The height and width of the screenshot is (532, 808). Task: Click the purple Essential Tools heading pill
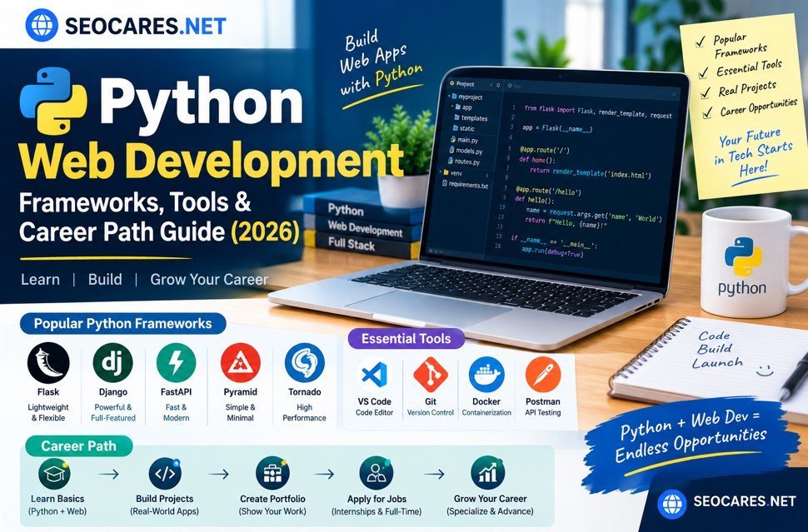[406, 338]
